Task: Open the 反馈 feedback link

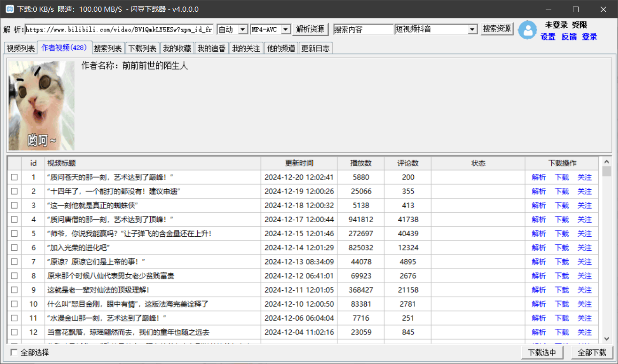Action: (x=569, y=37)
